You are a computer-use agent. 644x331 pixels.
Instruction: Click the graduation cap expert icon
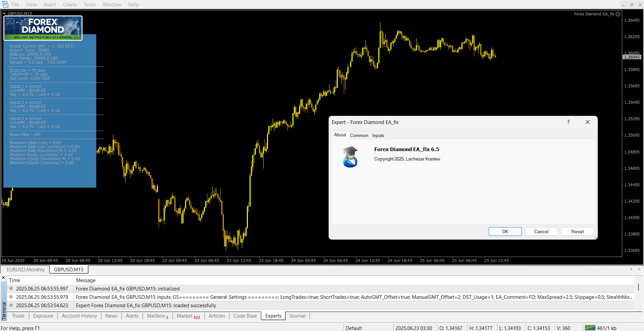(x=350, y=157)
